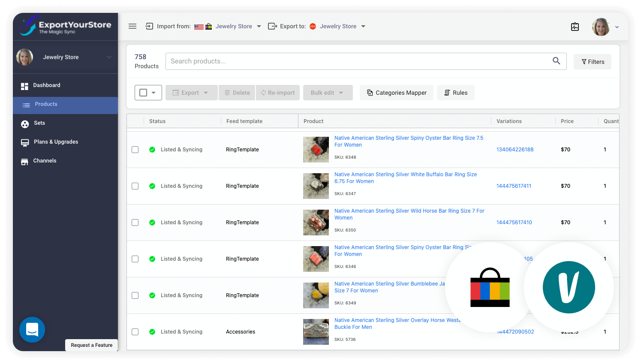Click the Export to arrow icon
641x364 pixels.
pyautogui.click(x=272, y=26)
